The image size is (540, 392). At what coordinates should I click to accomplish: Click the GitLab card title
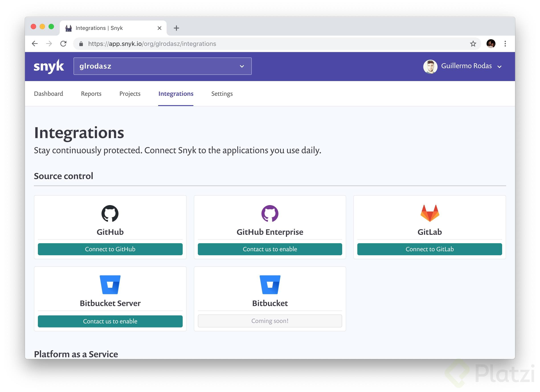pos(430,232)
